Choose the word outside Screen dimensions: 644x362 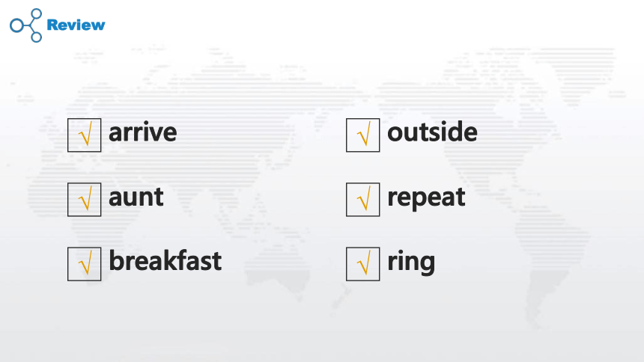[432, 132]
